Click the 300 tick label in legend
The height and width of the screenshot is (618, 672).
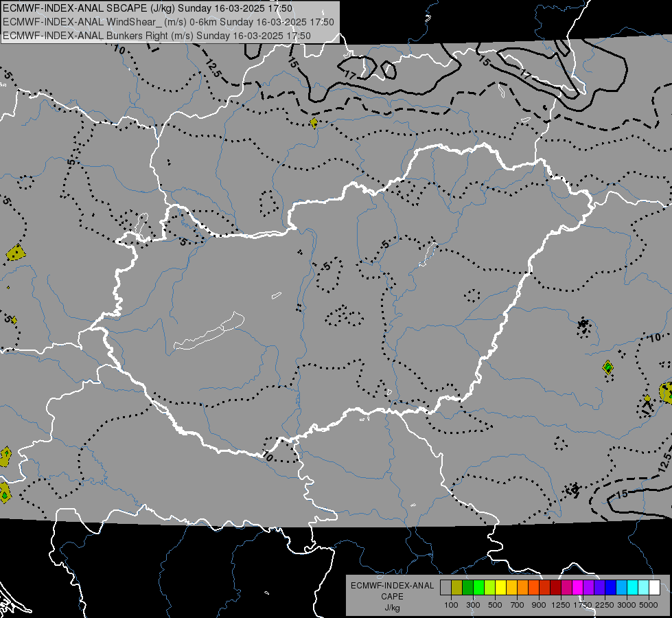[x=473, y=605]
